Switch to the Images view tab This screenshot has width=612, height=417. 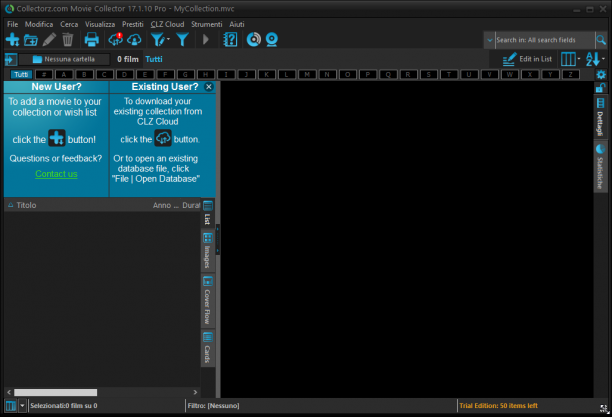tap(208, 250)
